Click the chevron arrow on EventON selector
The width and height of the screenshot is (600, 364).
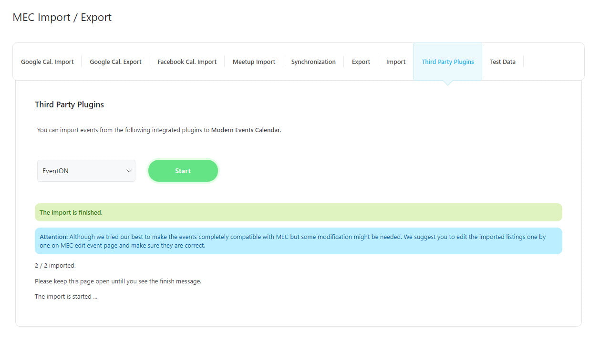[128, 171]
